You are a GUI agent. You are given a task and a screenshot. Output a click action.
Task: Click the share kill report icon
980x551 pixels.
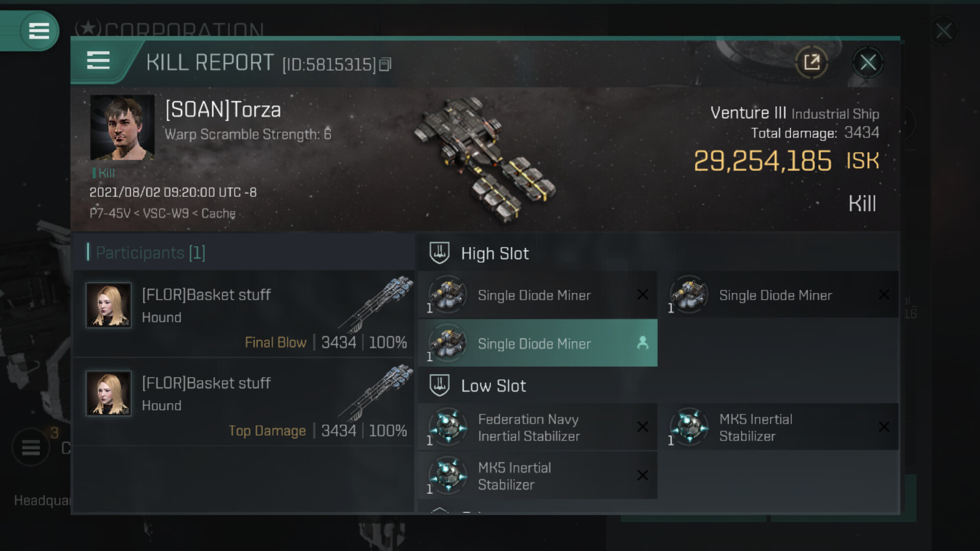(811, 63)
